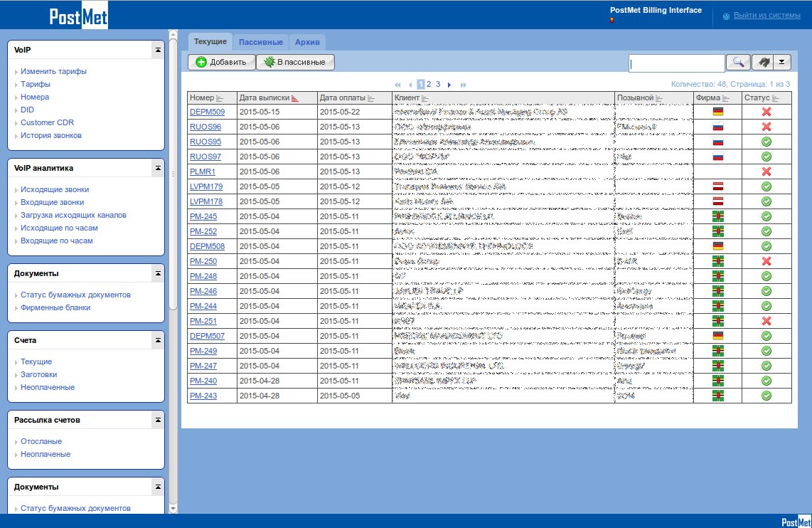The height and width of the screenshot is (528, 812).
Task: Sort by Клиент column icon
Action: 425,98
